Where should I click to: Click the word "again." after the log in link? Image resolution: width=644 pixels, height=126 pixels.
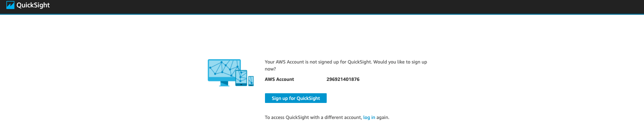point(383,117)
